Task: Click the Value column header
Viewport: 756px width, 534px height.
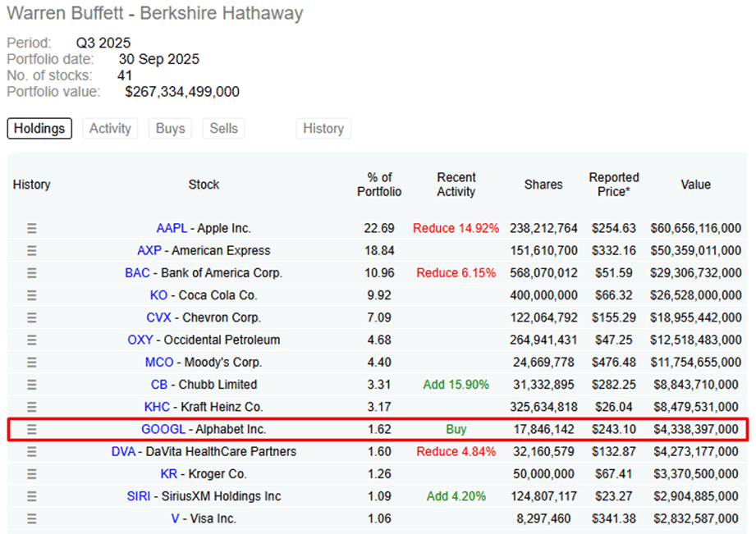Action: point(696,185)
